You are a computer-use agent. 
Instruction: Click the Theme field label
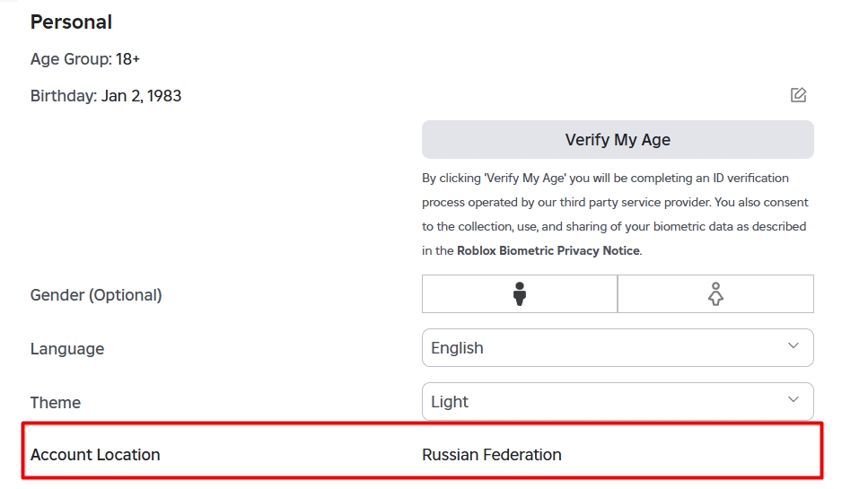click(x=56, y=403)
